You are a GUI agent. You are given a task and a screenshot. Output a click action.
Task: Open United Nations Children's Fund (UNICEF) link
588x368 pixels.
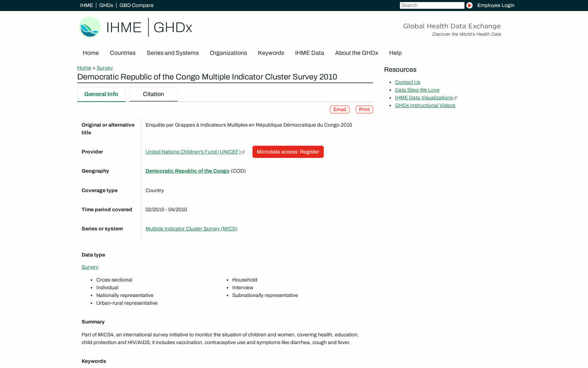(193, 152)
